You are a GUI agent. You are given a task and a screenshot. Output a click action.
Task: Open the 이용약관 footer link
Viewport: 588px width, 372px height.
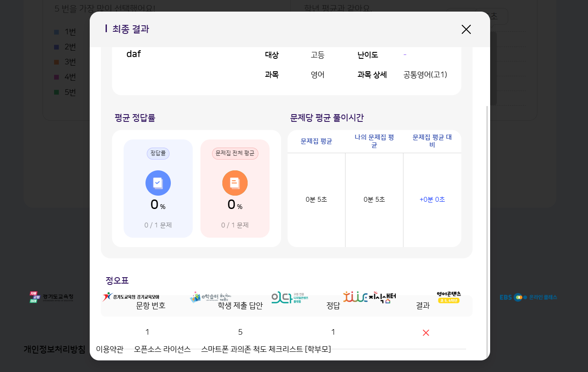tap(109, 349)
